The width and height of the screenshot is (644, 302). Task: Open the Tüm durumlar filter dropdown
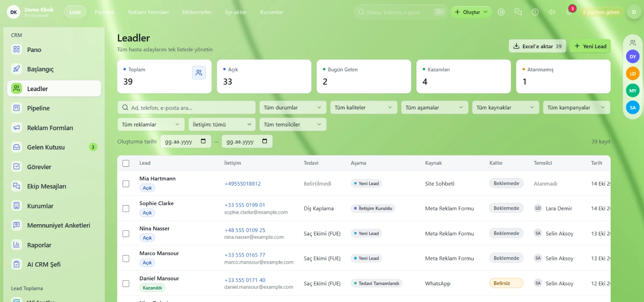coord(293,107)
